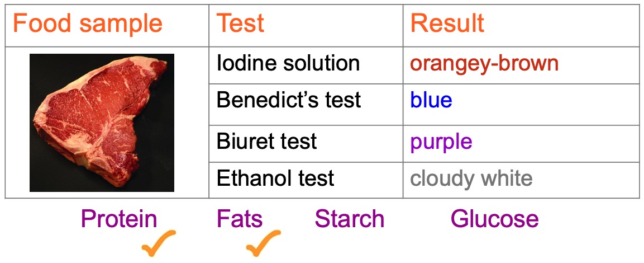
Task: Select the Protein label
Action: (x=119, y=219)
